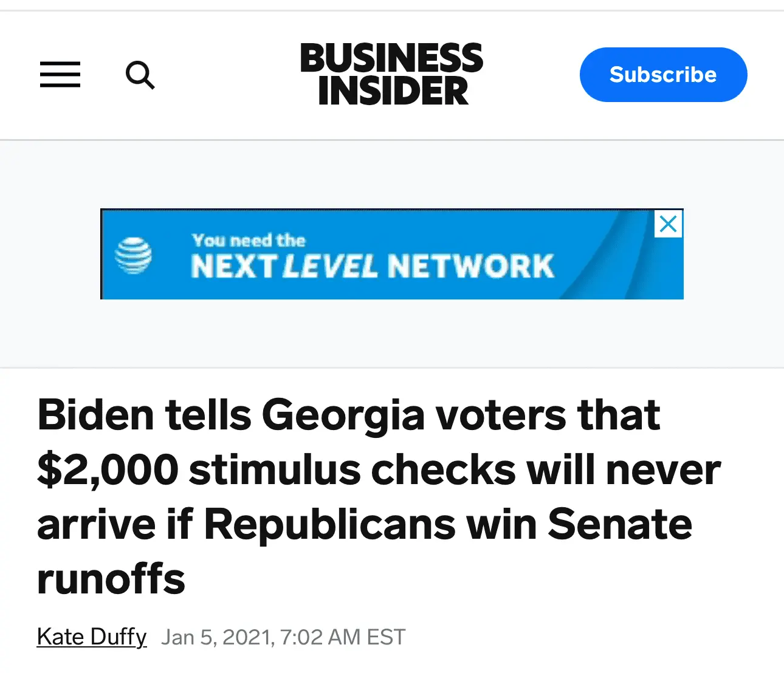Open Kate Duffy's author page

tap(92, 637)
